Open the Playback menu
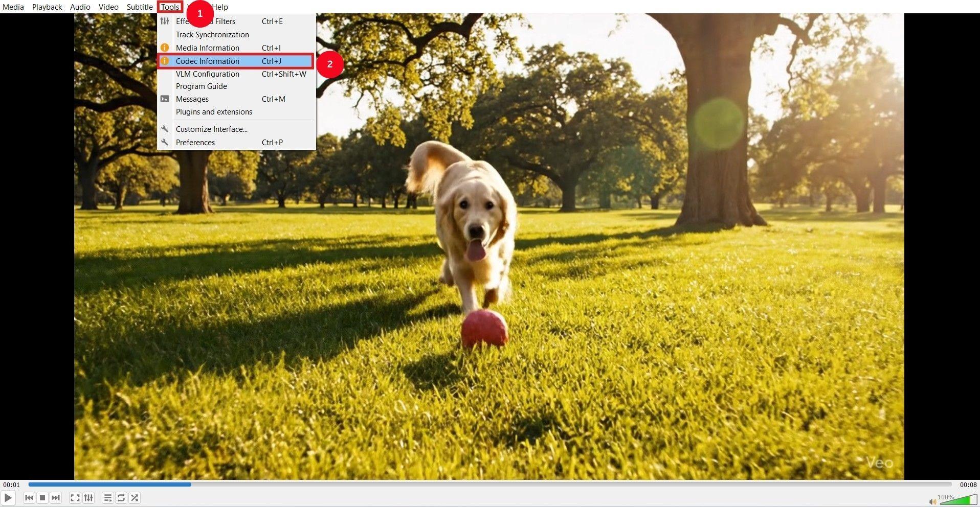980x507 pixels. pos(47,7)
